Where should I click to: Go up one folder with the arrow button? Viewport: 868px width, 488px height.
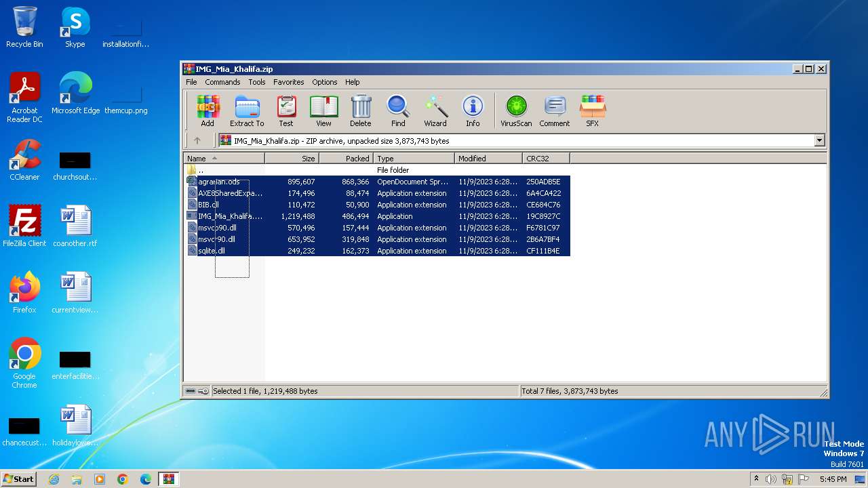tap(197, 140)
